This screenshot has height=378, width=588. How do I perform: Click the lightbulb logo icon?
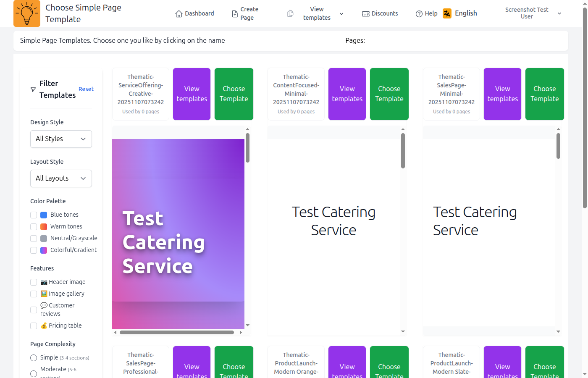pyautogui.click(x=27, y=13)
